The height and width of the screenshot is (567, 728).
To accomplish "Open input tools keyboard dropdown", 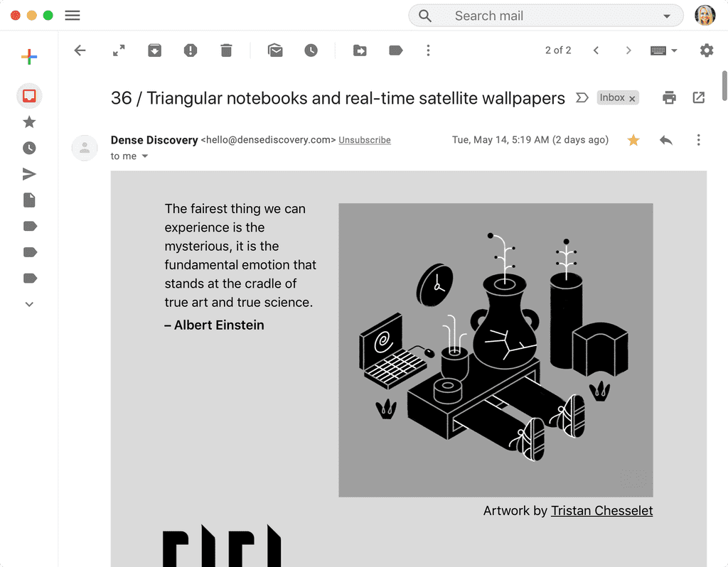I will tap(663, 50).
